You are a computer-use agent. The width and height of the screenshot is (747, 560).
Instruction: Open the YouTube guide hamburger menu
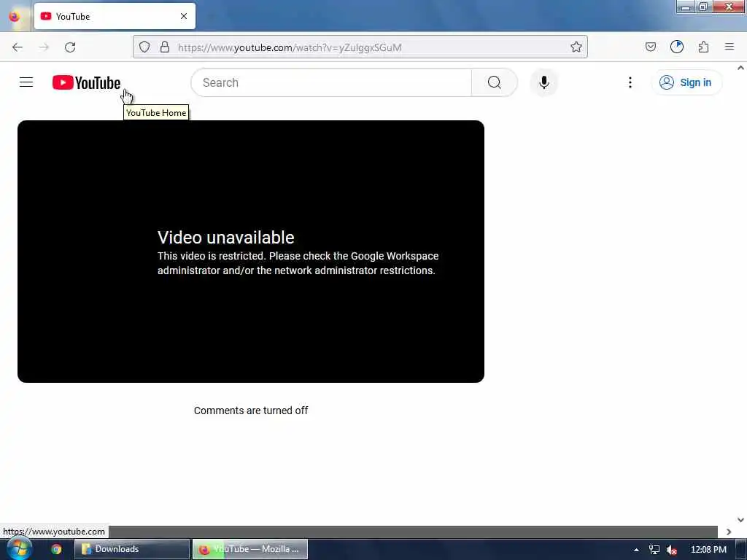[x=26, y=82]
